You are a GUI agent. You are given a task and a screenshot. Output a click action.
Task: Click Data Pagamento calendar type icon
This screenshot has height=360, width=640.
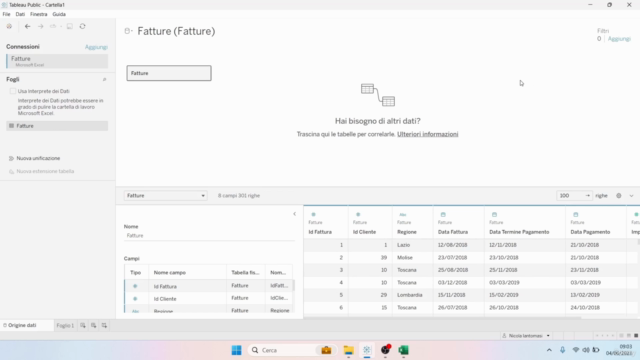pyautogui.click(x=576, y=214)
